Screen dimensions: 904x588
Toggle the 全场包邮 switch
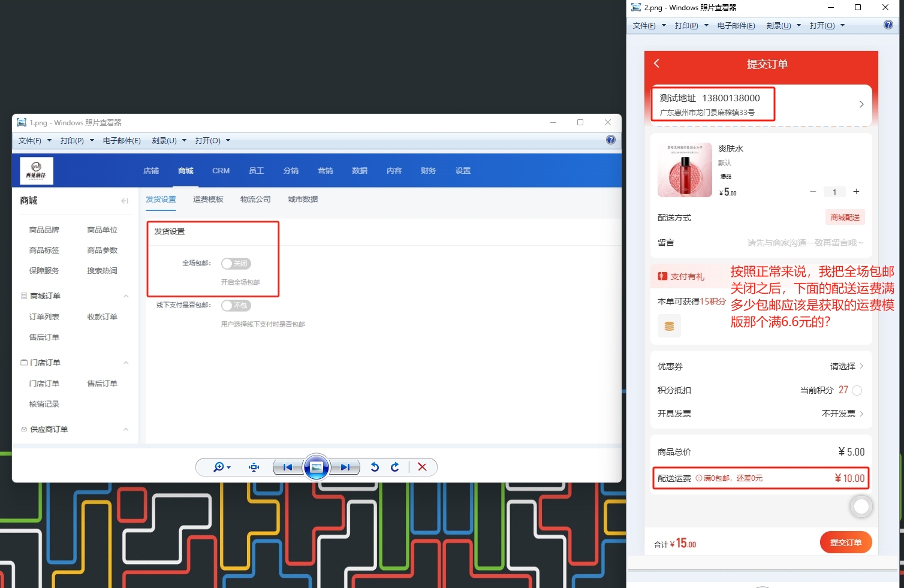click(236, 264)
